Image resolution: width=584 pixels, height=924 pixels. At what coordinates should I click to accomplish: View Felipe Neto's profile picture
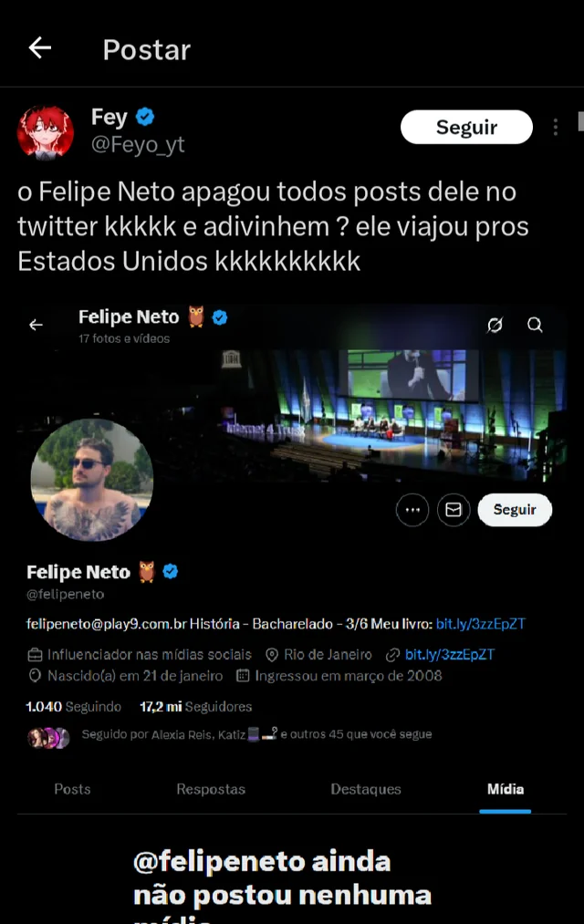point(92,480)
